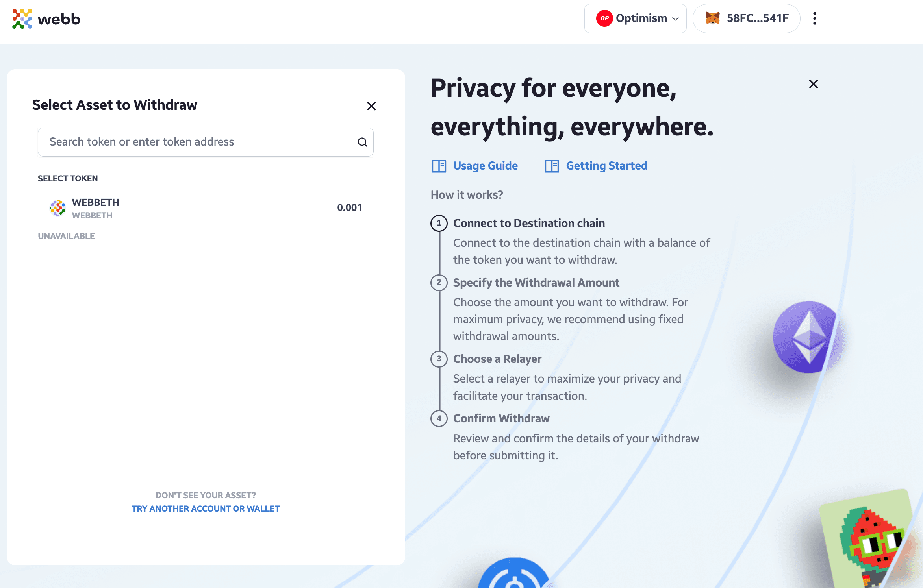Close the Privacy panel overlay

click(x=813, y=83)
